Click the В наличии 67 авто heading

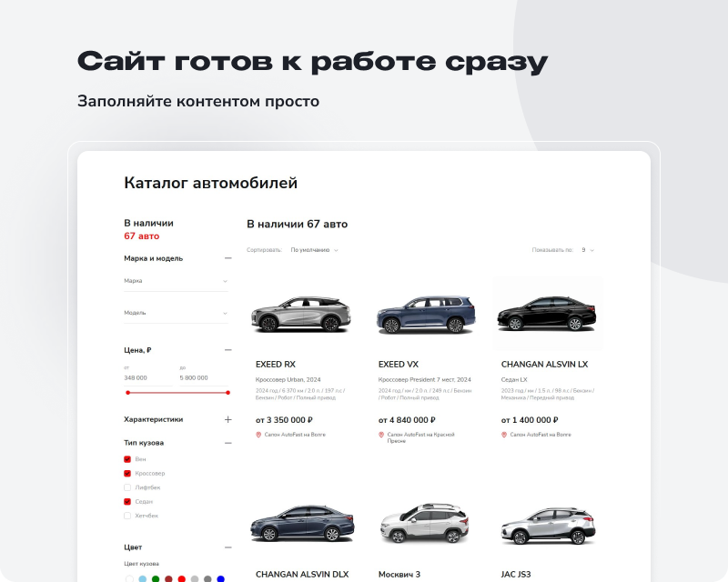tap(298, 225)
